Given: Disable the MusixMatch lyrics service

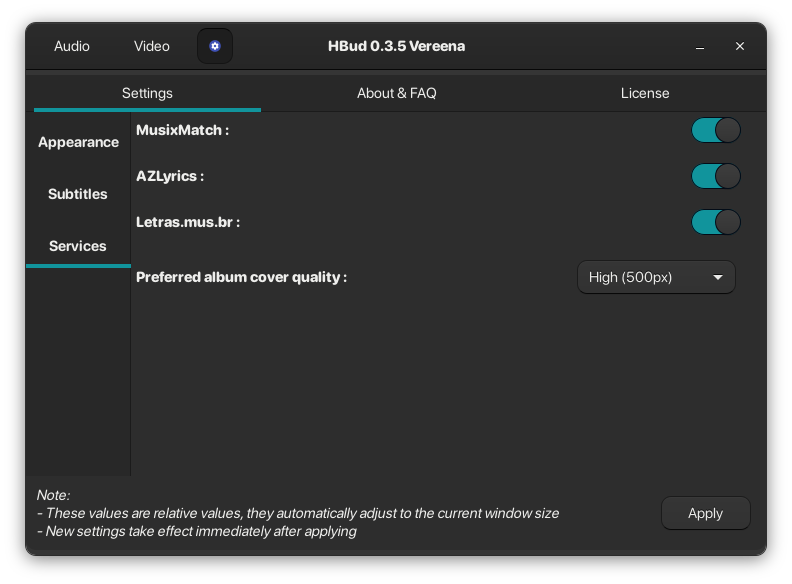Looking at the screenshot, I should pyautogui.click(x=716, y=130).
